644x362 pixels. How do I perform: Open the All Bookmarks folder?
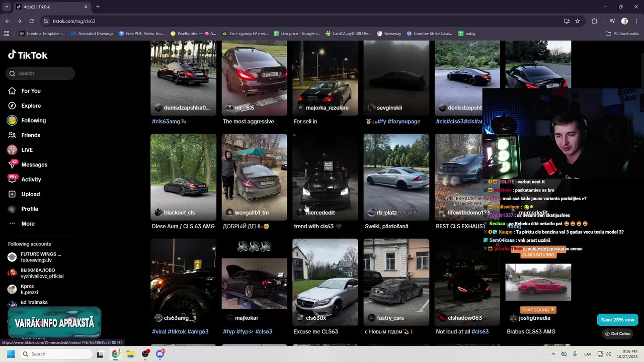pos(622,34)
